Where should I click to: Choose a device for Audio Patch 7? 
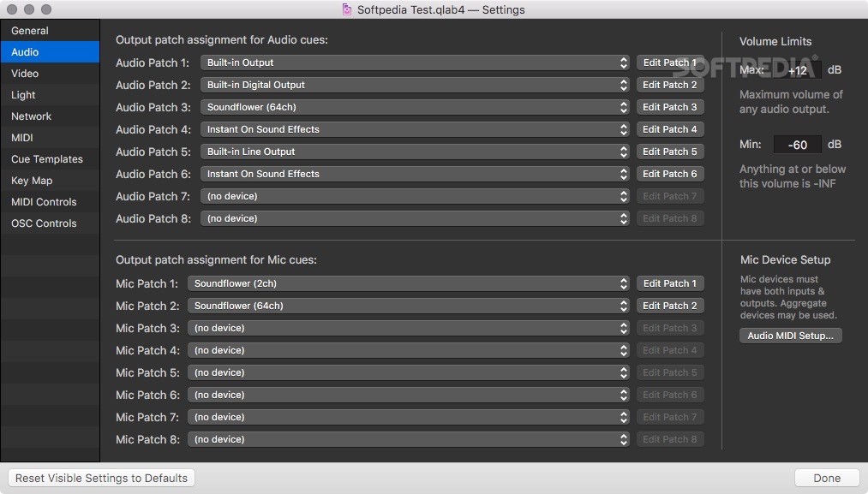pos(415,196)
